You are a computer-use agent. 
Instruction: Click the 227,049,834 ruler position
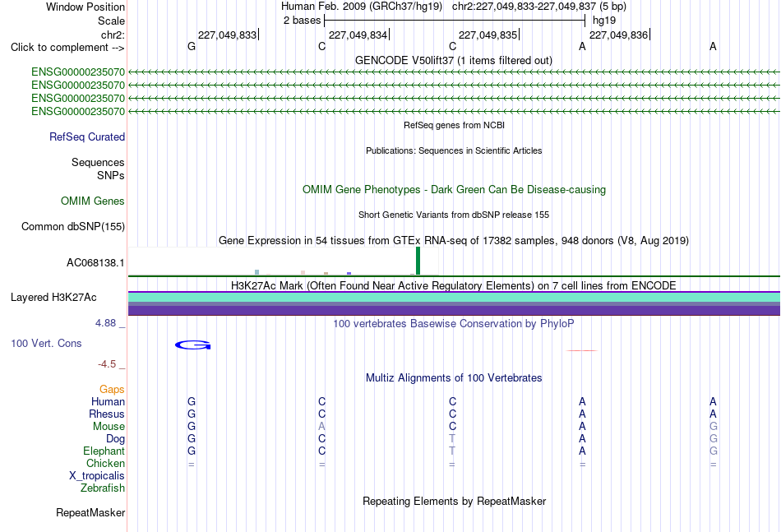point(358,35)
